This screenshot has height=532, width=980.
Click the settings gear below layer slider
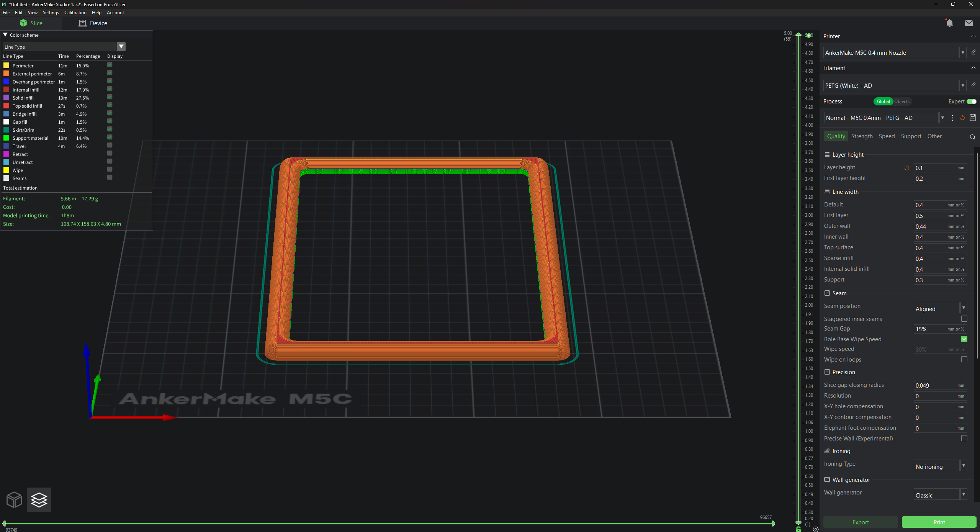(815, 529)
